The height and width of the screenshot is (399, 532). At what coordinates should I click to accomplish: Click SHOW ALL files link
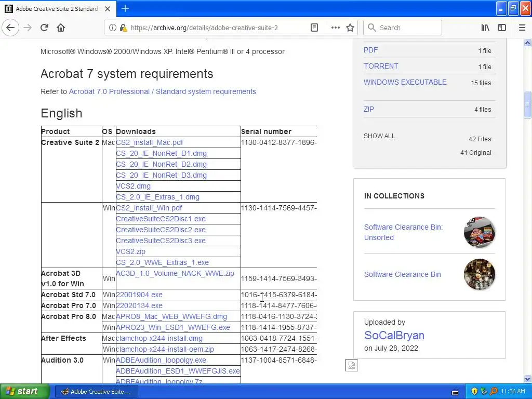pyautogui.click(x=379, y=136)
